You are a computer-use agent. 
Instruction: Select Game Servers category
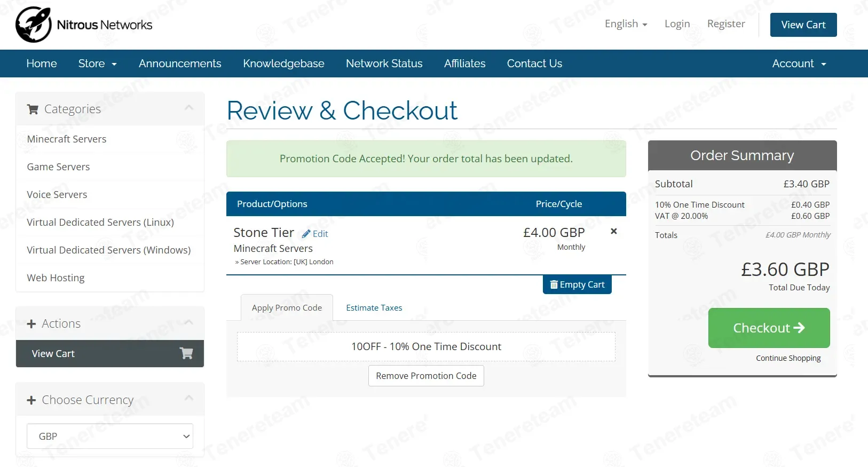(110, 167)
